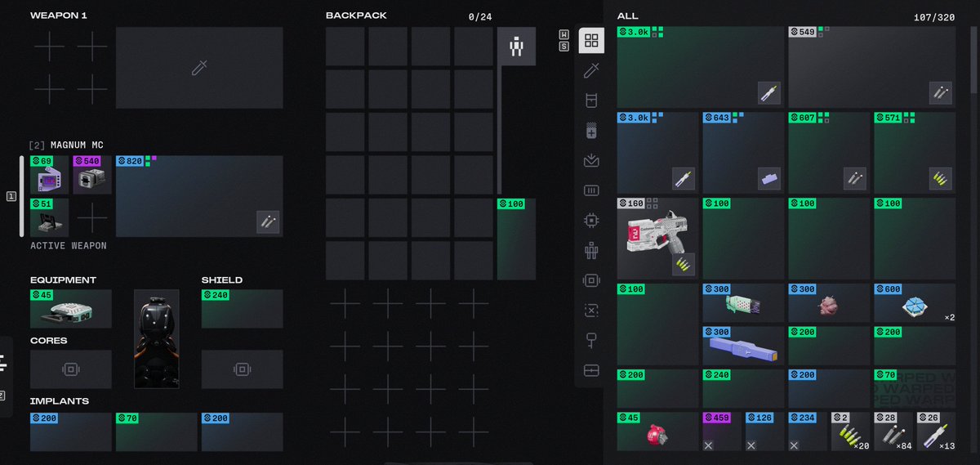The height and width of the screenshot is (465, 980).
Task: Select the blue crystal item valued 600
Action: [x=915, y=302]
